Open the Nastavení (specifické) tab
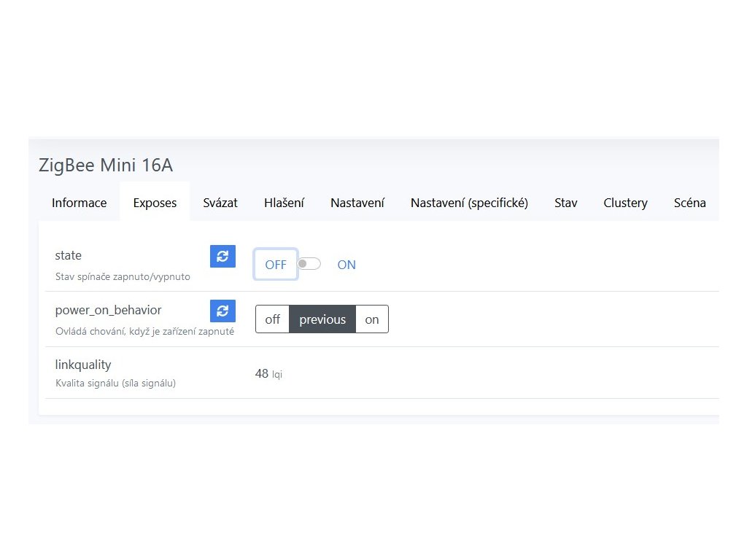Image resolution: width=747 pixels, height=560 pixels. (469, 203)
